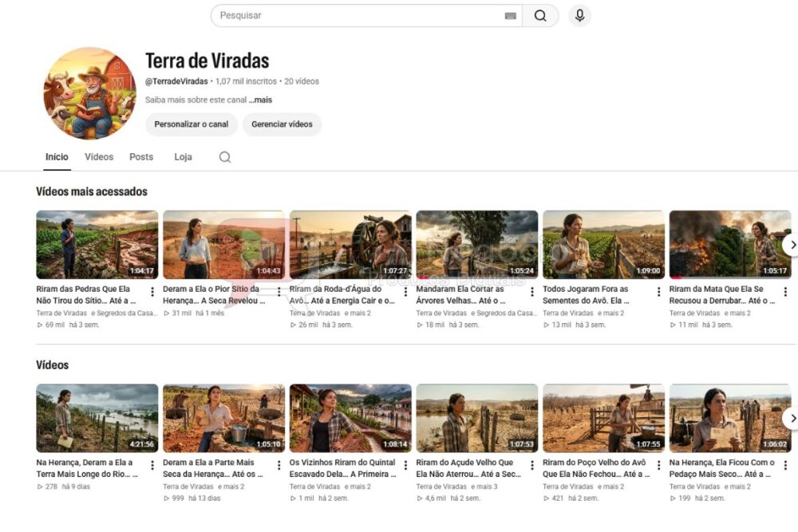Image resolution: width=798 pixels, height=532 pixels.
Task: Open the 1:07:53 Açude Velho thumbnail
Action: [x=477, y=418]
